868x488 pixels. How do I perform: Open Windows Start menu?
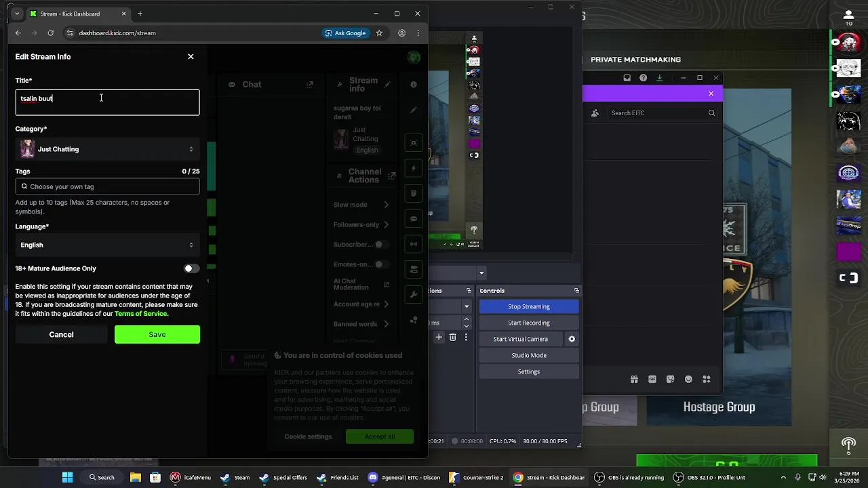(67, 477)
